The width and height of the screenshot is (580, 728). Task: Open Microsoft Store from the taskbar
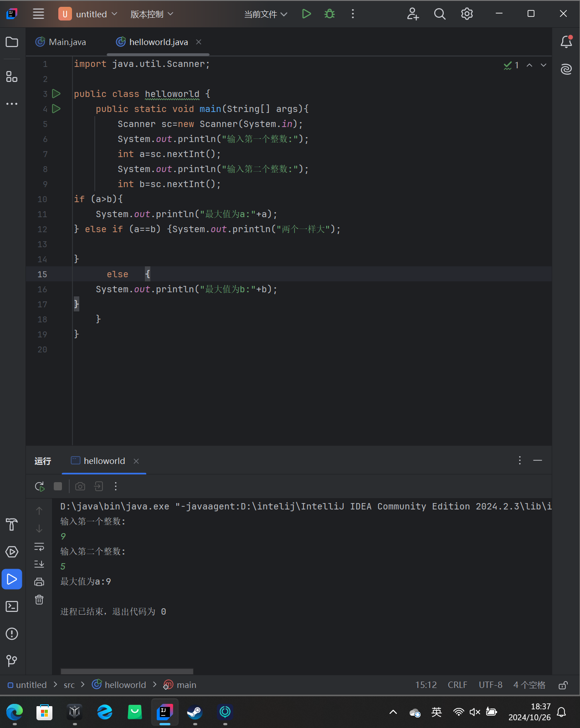click(44, 712)
